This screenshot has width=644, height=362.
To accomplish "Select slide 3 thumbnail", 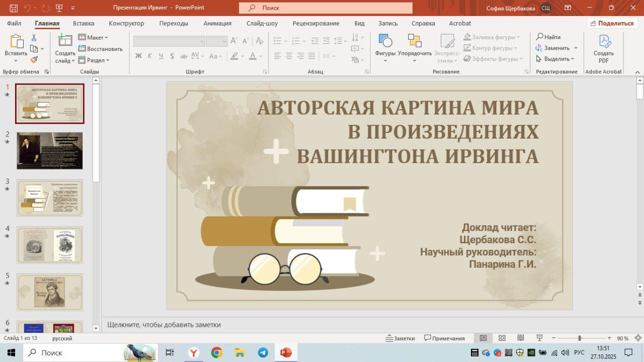I will (x=50, y=198).
